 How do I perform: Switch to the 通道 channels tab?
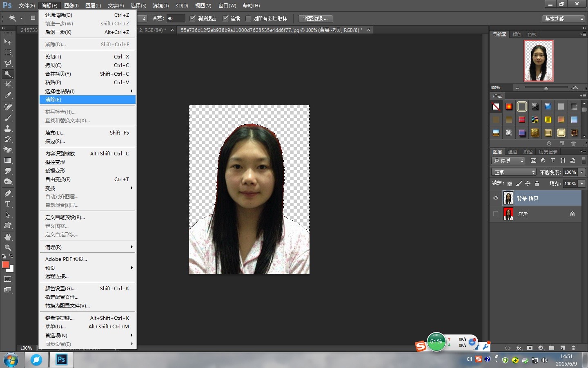pyautogui.click(x=512, y=152)
